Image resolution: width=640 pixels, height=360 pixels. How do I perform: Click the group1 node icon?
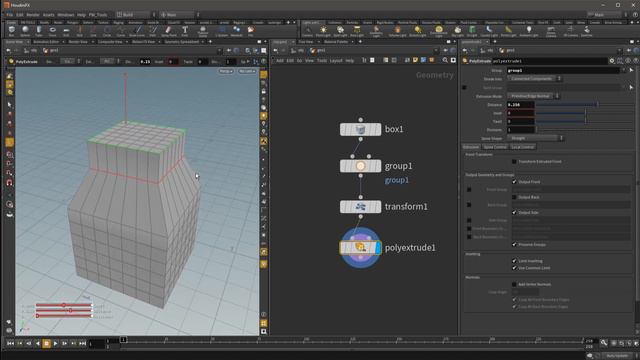click(360, 166)
